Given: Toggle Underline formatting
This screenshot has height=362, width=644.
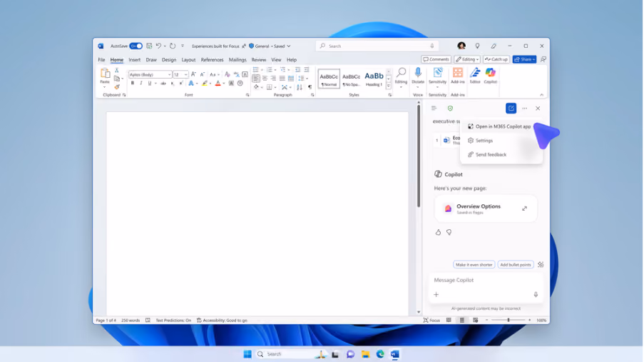Looking at the screenshot, I should (150, 84).
